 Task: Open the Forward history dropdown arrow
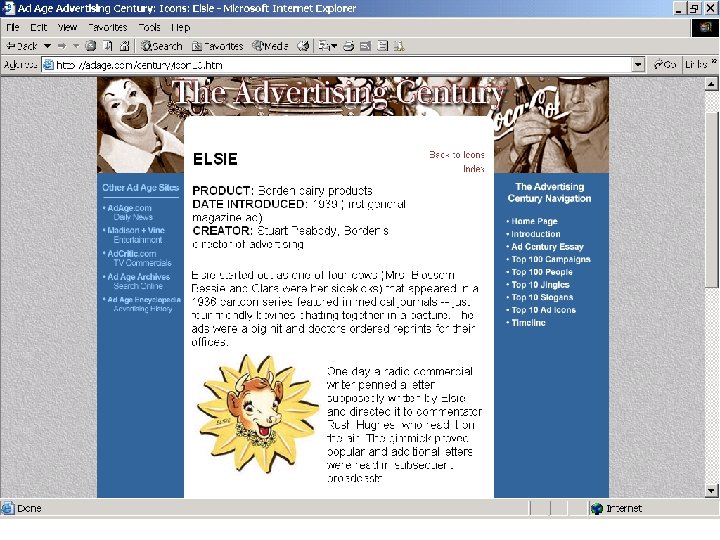click(76, 46)
